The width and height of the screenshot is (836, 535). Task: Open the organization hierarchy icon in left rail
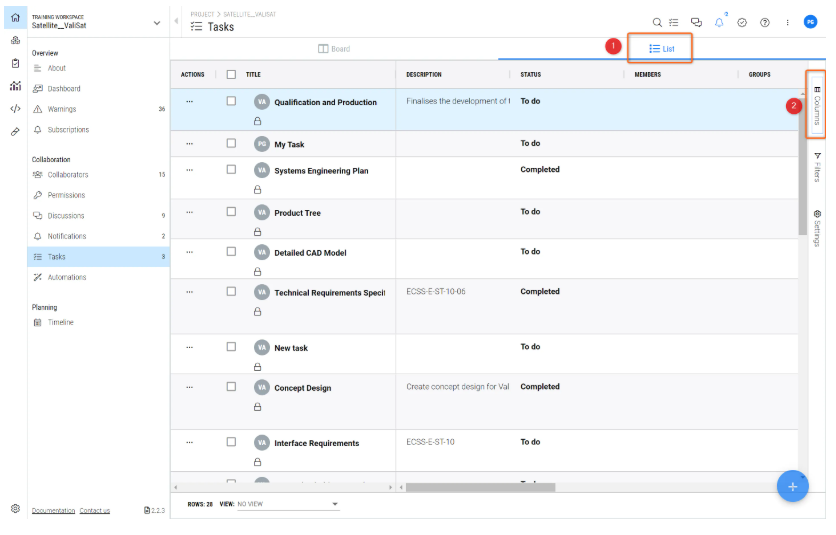[15, 41]
